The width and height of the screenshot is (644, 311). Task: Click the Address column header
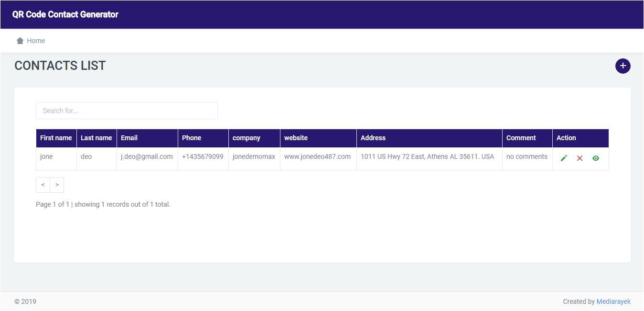tap(429, 138)
